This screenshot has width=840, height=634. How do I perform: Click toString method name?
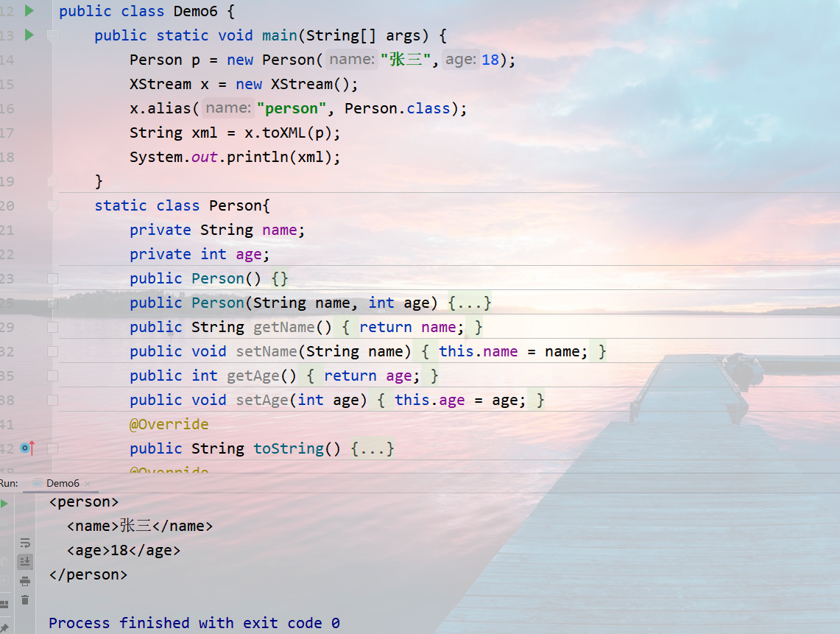pyautogui.click(x=289, y=448)
